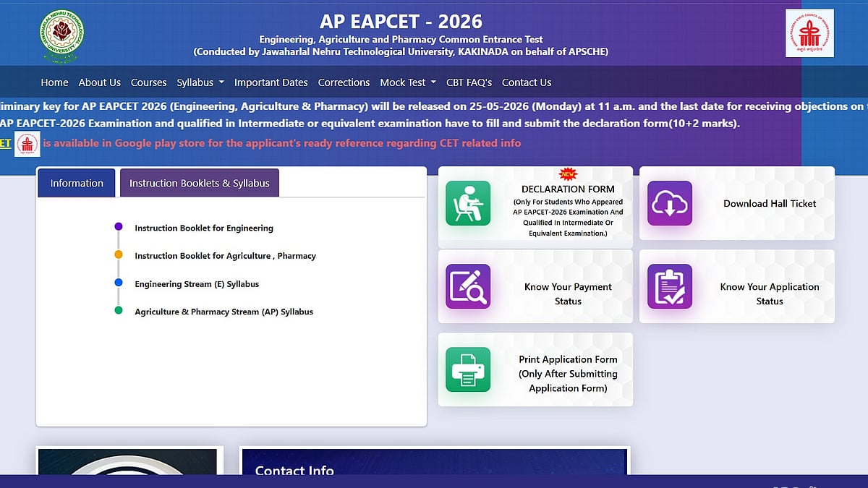Click the purple bullet for Engineering booklet
This screenshot has height=488, width=868.
[119, 227]
